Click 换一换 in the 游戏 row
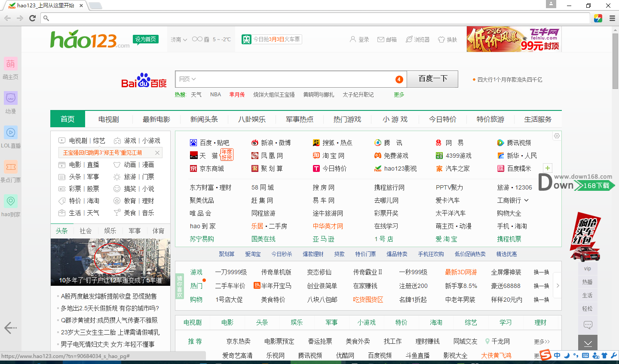Screen dimensions: 619x364 coord(541,272)
